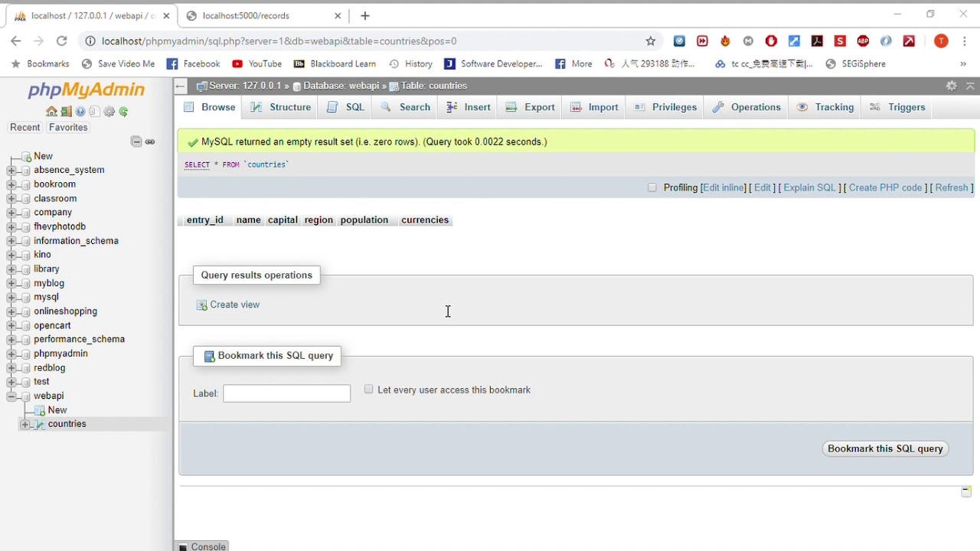Click the log out door icon
The width and height of the screenshot is (980, 551).
(x=66, y=112)
